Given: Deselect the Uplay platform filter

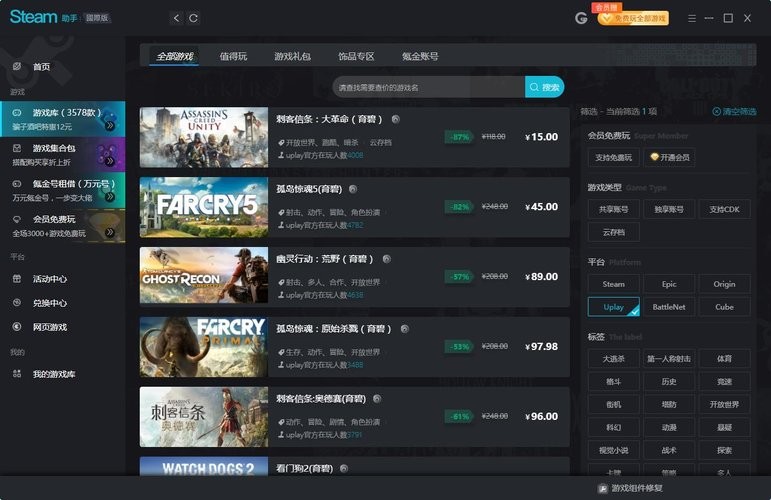Looking at the screenshot, I should [614, 307].
